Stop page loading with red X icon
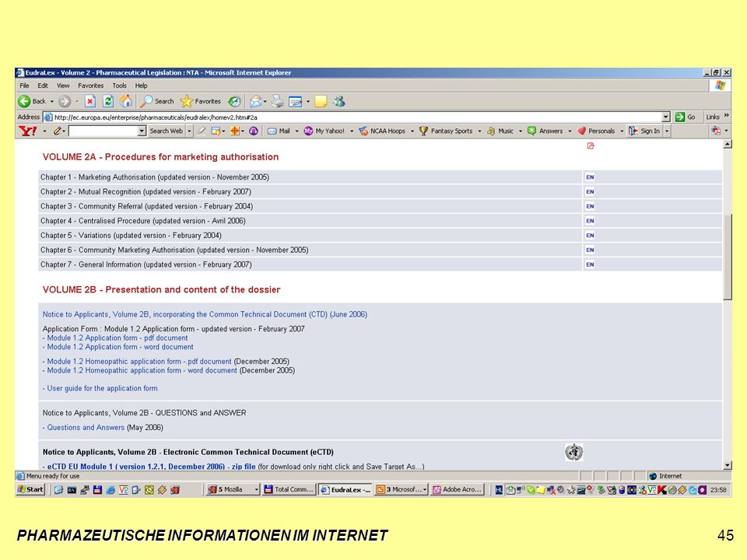747x560 pixels. coord(89,101)
